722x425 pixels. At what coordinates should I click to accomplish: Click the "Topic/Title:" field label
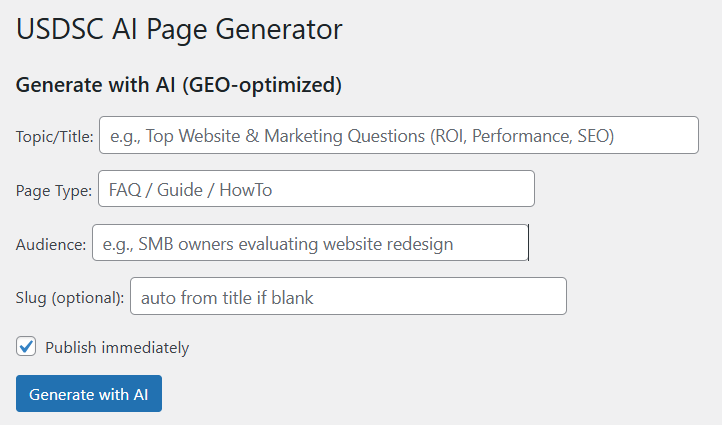tap(55, 136)
